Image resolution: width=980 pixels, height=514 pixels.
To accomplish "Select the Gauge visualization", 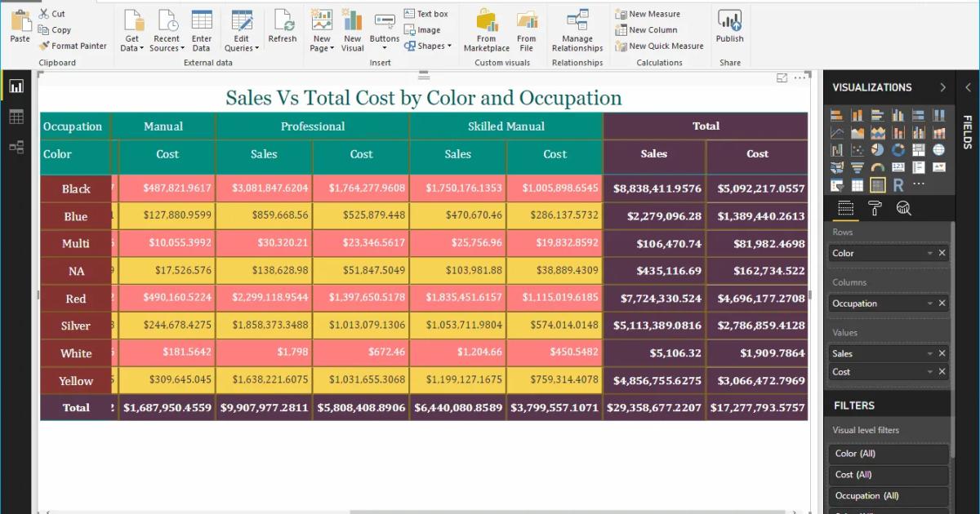I will [878, 167].
